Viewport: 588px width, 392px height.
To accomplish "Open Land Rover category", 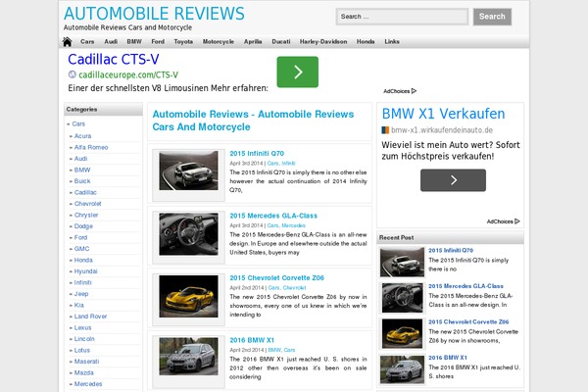I will (90, 316).
